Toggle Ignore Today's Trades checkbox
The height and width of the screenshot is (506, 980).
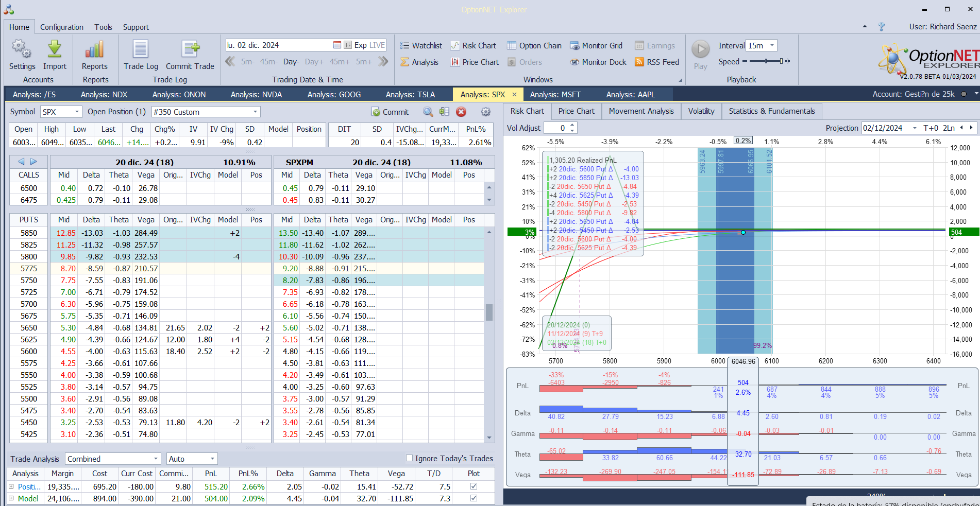click(x=409, y=458)
